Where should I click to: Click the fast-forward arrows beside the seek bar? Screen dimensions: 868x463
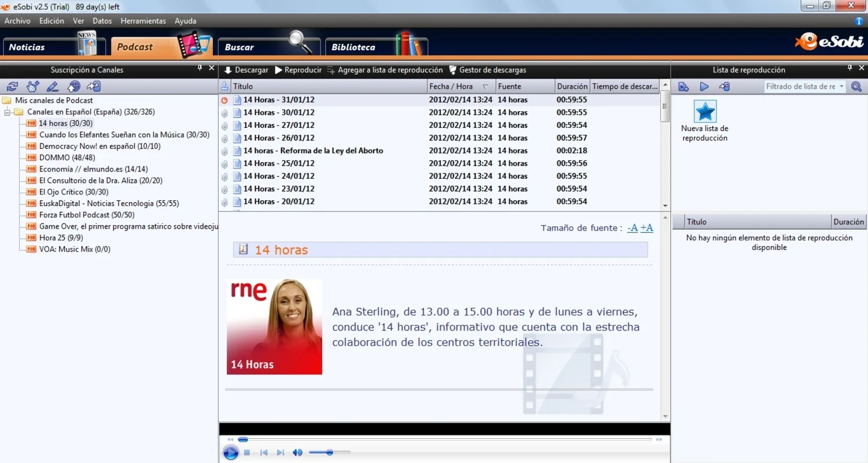pos(659,439)
